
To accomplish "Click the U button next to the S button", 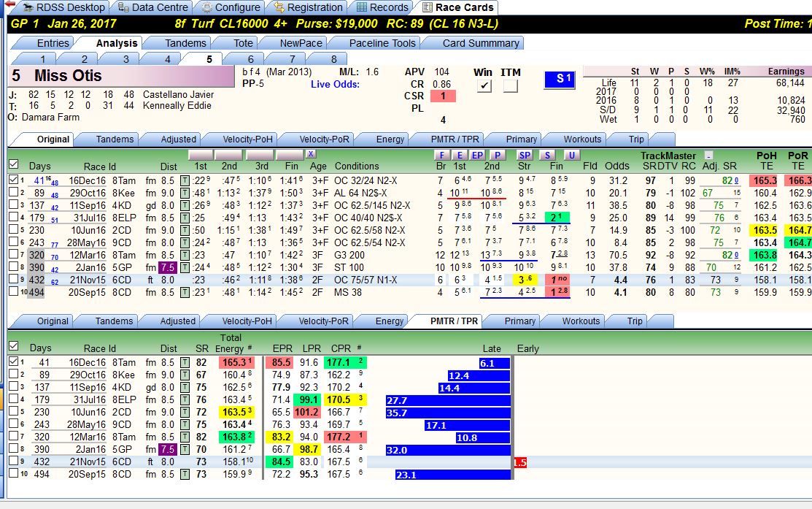I will (x=571, y=155).
